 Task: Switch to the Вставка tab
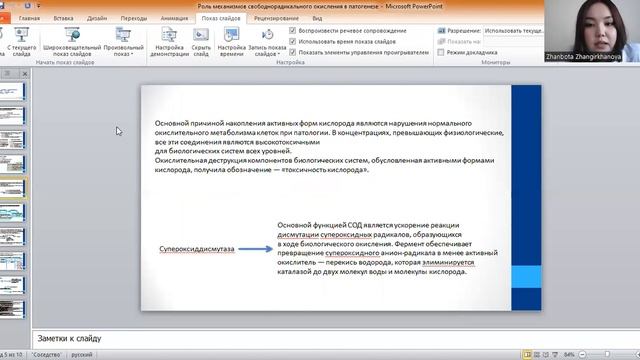pos(63,18)
